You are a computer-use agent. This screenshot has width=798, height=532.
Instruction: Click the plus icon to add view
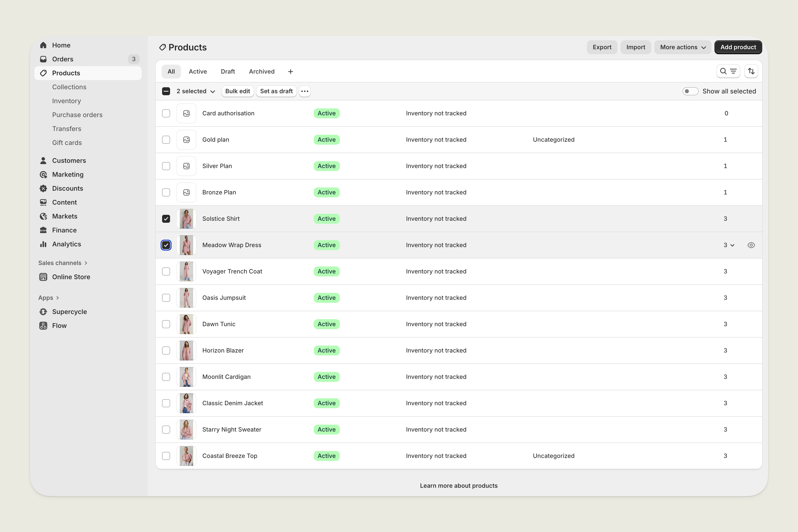[x=290, y=72]
